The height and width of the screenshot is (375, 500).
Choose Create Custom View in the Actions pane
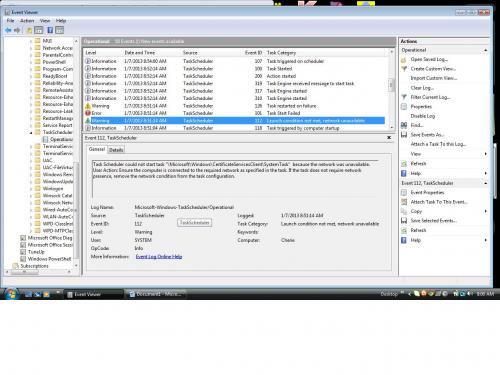pyautogui.click(x=433, y=69)
